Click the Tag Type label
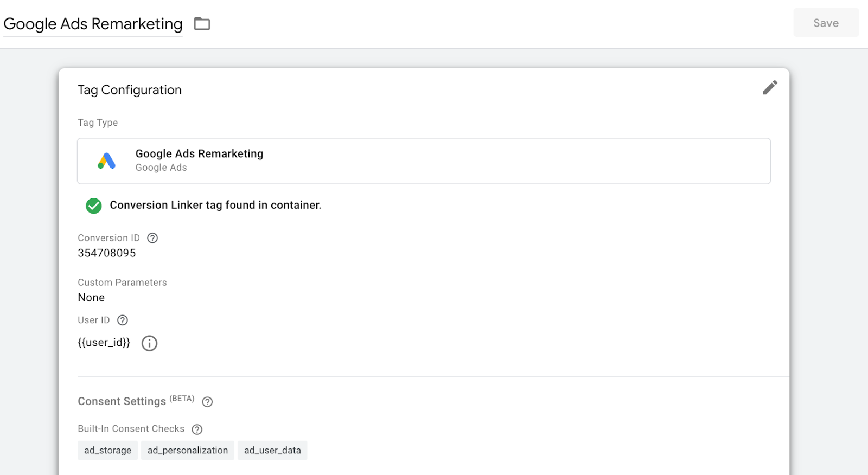This screenshot has width=868, height=475. (x=98, y=123)
